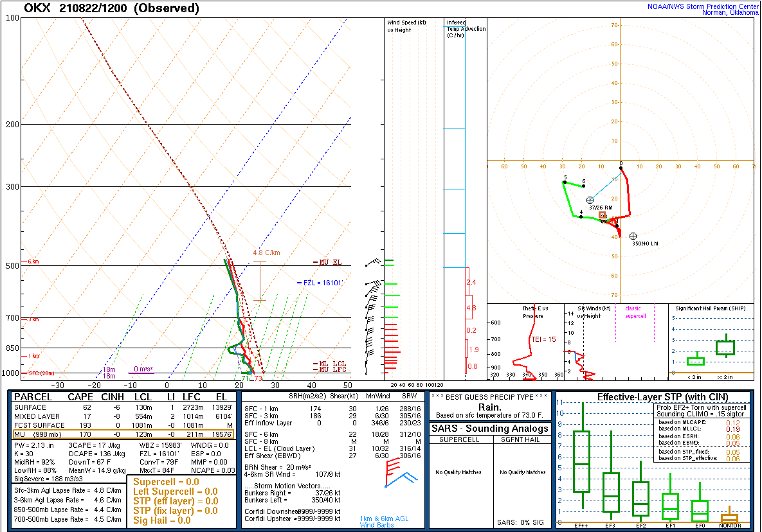This screenshot has width=762, height=532.
Task: Select the EF4+ box plot in the STP chart
Action: click(581, 461)
